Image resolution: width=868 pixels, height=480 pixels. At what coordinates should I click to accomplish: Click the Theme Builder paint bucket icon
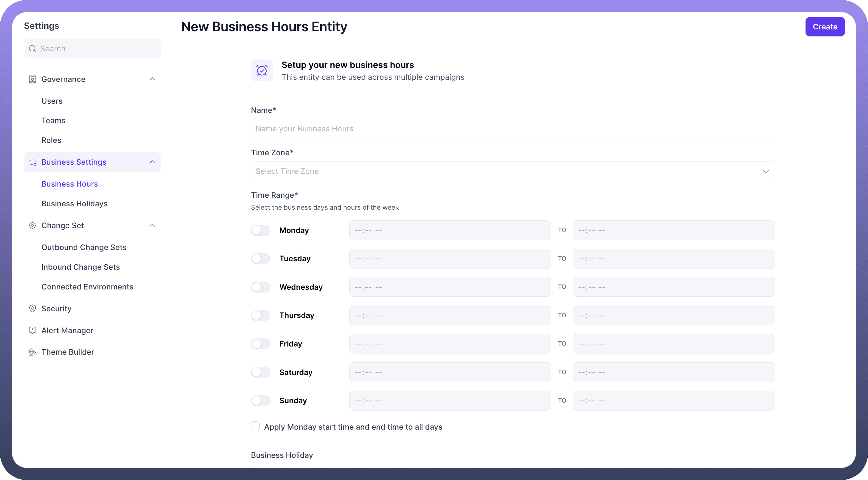point(32,352)
